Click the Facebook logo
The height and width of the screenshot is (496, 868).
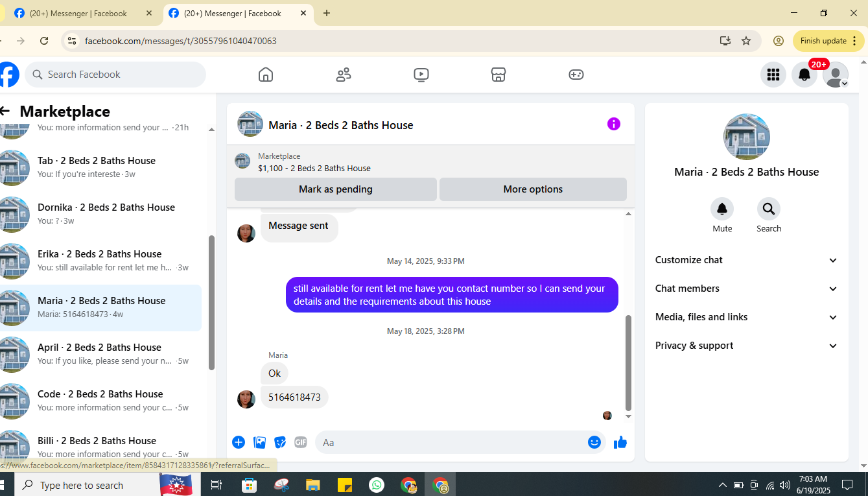pyautogui.click(x=8, y=75)
